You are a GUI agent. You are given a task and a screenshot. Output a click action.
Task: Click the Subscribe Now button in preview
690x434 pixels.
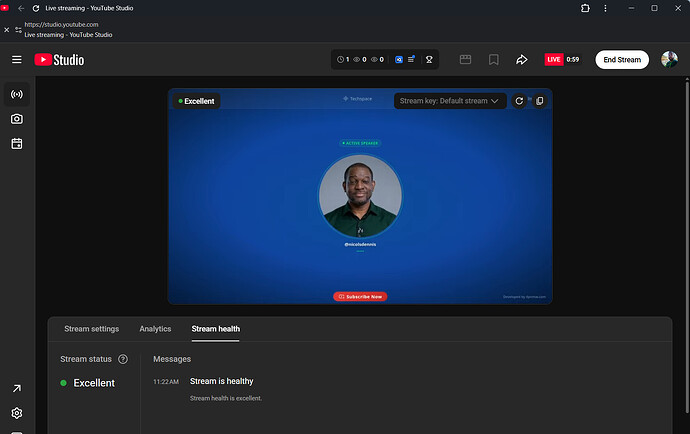pos(360,297)
